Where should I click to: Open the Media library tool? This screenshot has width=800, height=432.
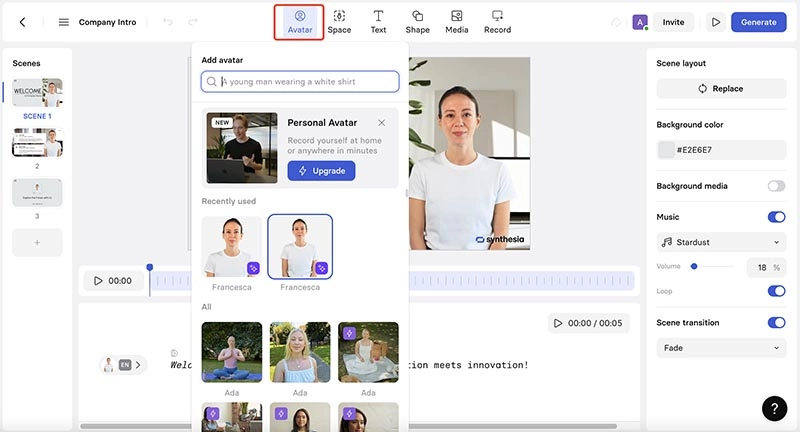click(x=456, y=21)
